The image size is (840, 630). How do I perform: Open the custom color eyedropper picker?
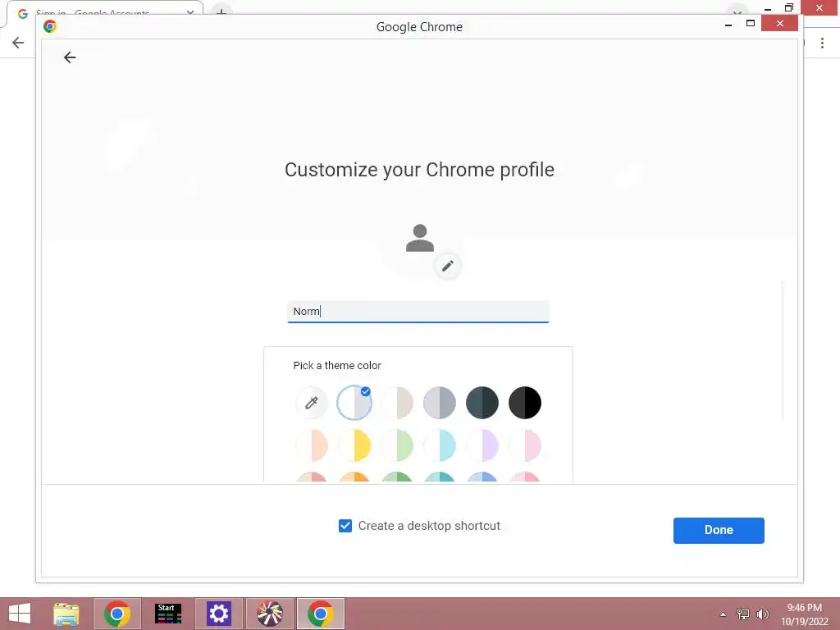pos(311,402)
